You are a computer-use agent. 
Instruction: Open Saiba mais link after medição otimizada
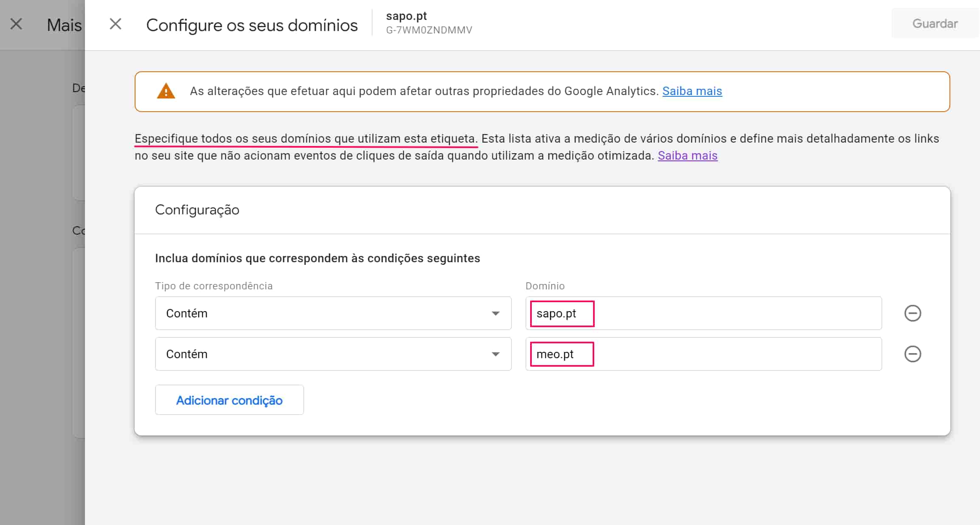pyautogui.click(x=688, y=156)
